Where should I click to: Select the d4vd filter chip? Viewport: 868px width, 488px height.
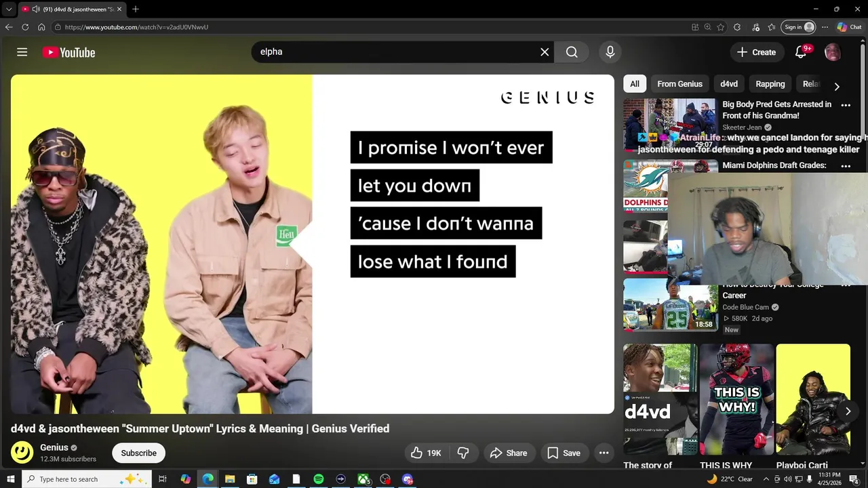pyautogui.click(x=729, y=84)
